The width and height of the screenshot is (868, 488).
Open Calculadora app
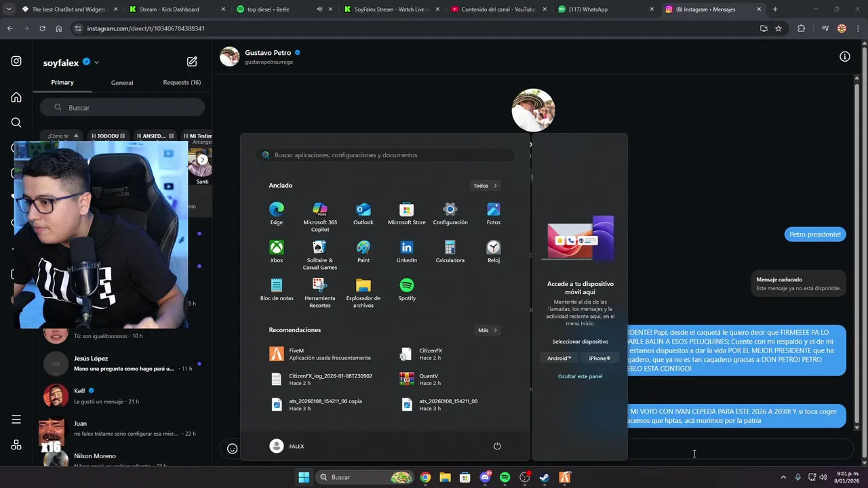tap(450, 251)
